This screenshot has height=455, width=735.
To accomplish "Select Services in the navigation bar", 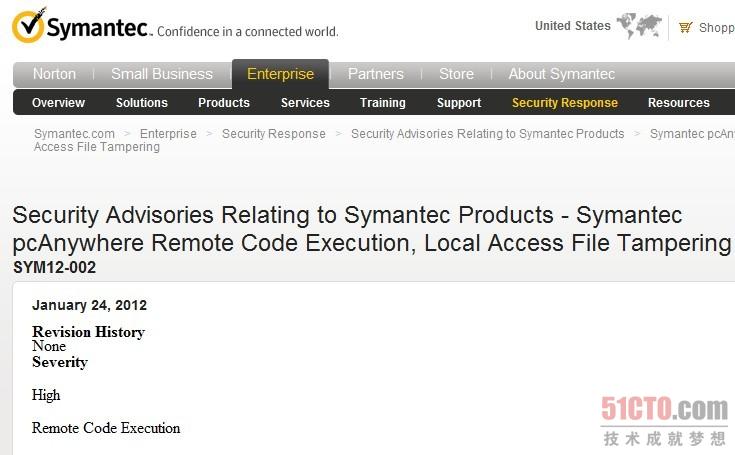I will click(305, 103).
